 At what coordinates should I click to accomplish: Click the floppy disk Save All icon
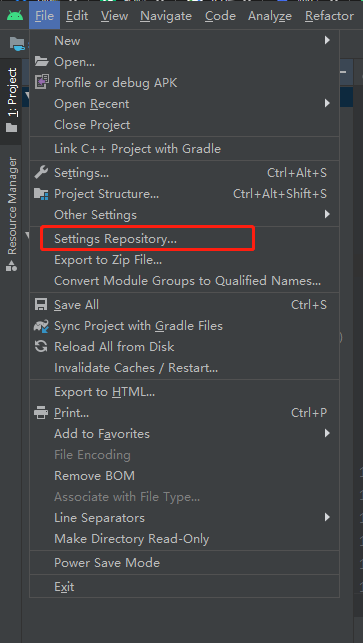(41, 305)
